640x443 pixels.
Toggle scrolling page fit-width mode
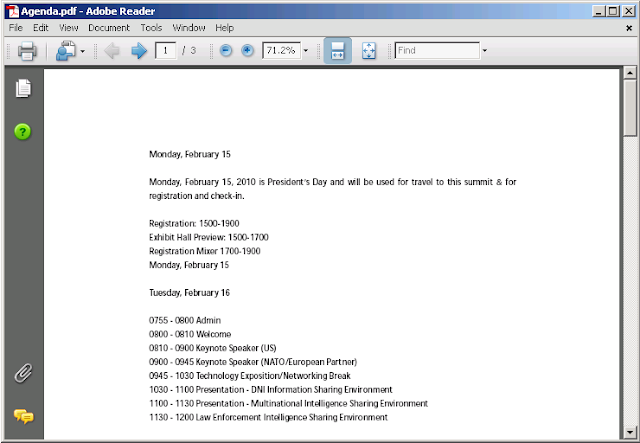tap(338, 51)
